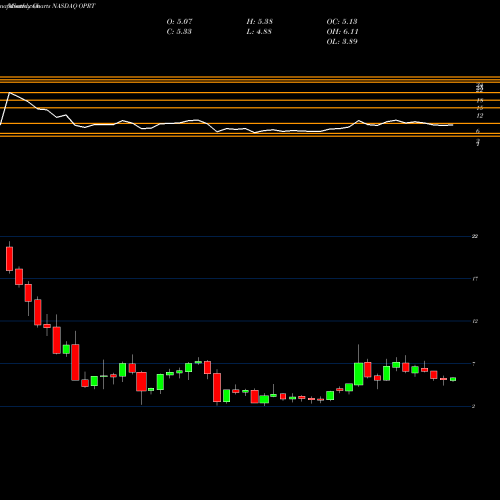
Task: Click the NASDAQ OPRT chart title
Action: coord(74,6)
